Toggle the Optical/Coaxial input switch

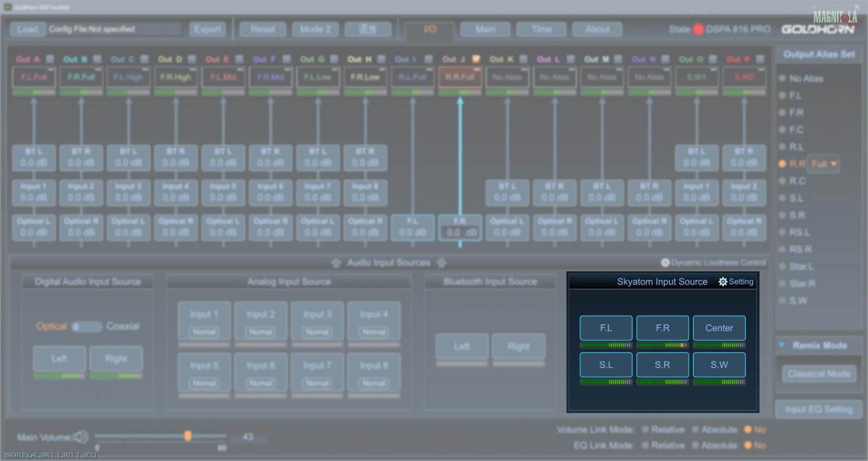point(87,326)
